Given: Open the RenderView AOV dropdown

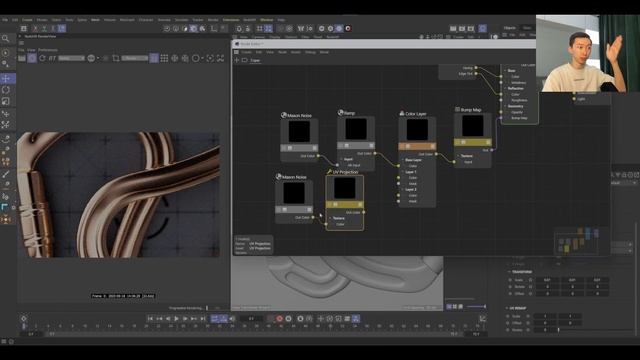Looking at the screenshot, I should (x=71, y=58).
